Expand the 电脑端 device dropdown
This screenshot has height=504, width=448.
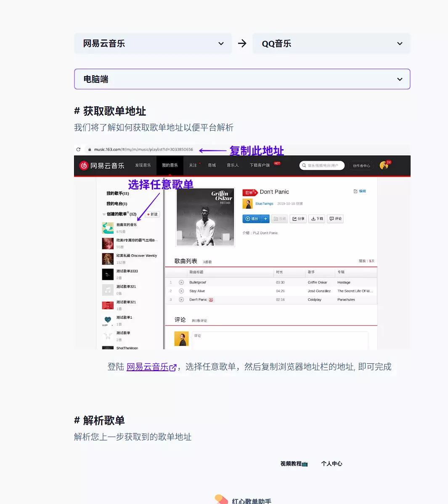[242, 79]
